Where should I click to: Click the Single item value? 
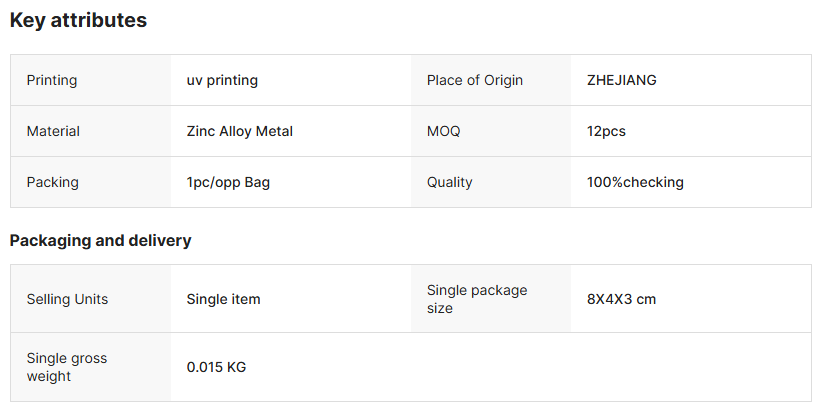223,299
